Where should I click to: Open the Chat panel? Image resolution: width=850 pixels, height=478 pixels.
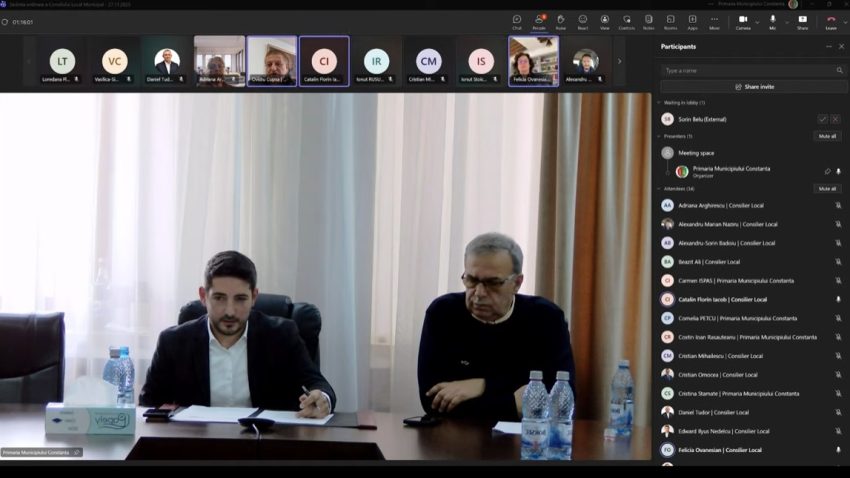[x=517, y=22]
